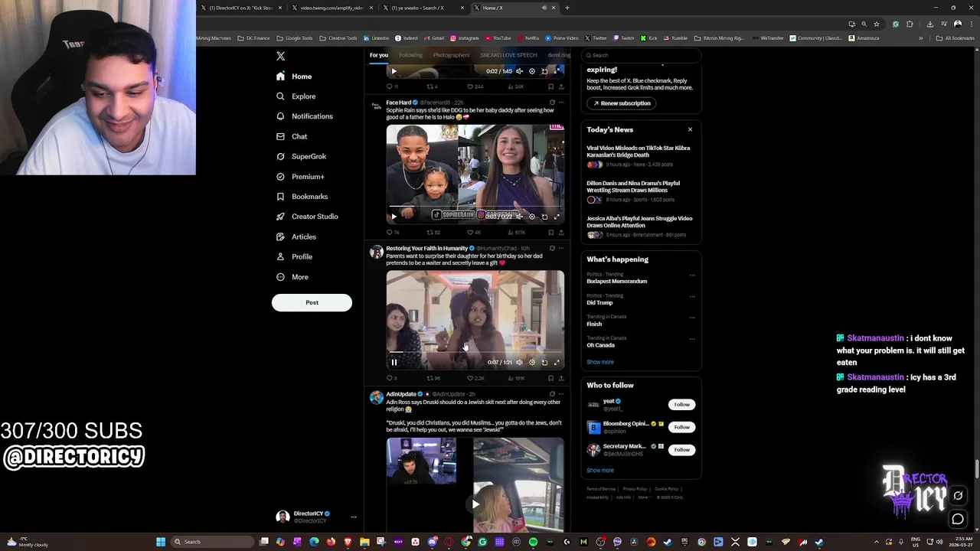Open Grok icon on Face Hard post

click(551, 103)
